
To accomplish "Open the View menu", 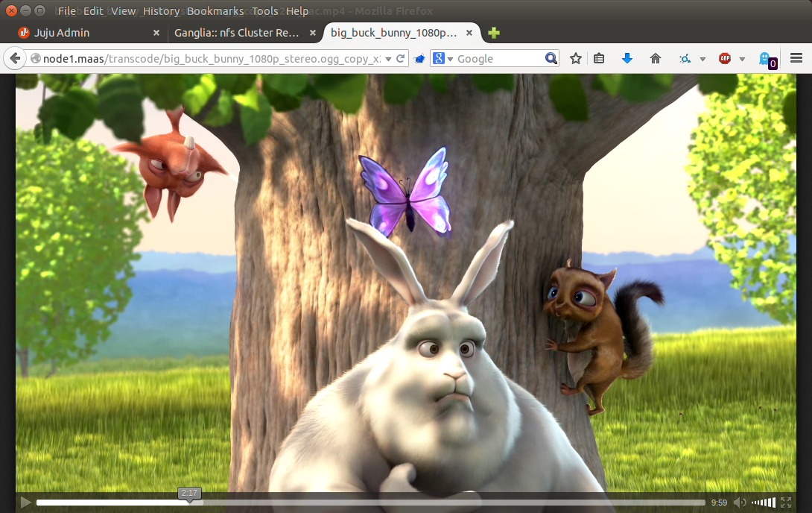I will pyautogui.click(x=123, y=11).
